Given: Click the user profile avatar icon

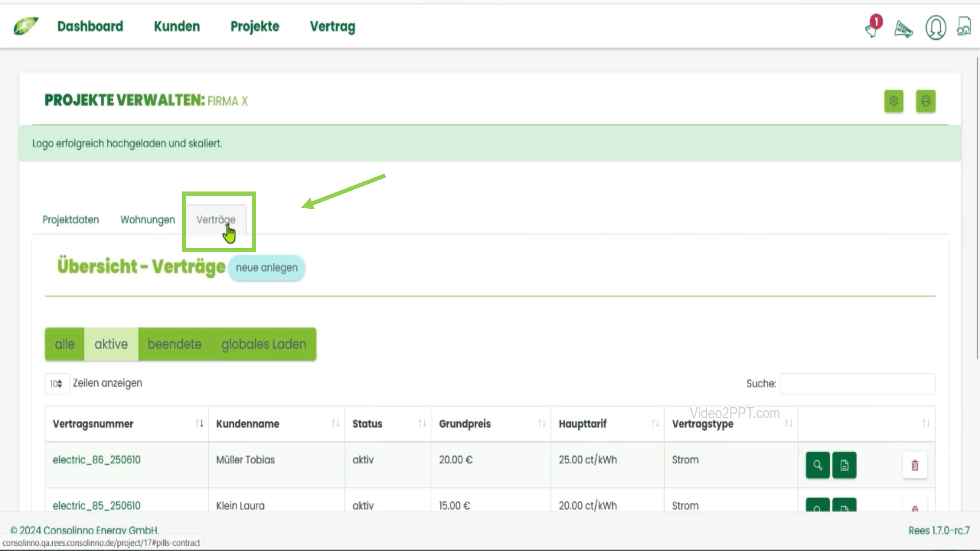Looking at the screenshot, I should point(935,27).
